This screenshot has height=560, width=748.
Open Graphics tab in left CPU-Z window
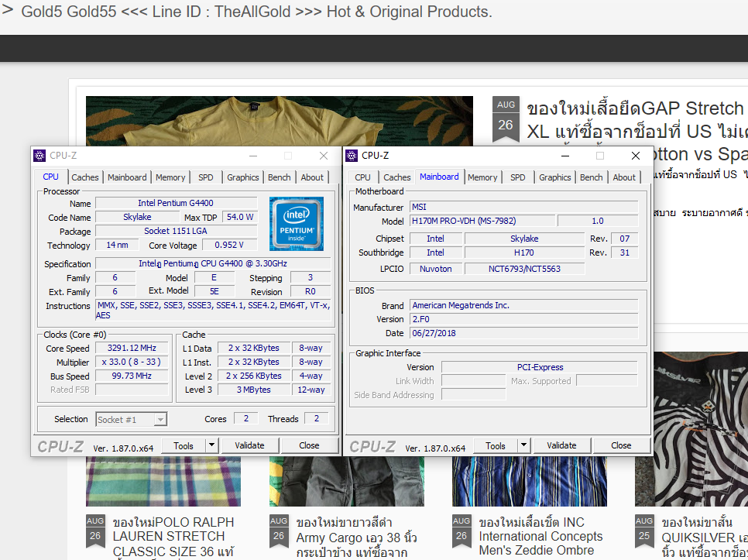coord(243,177)
